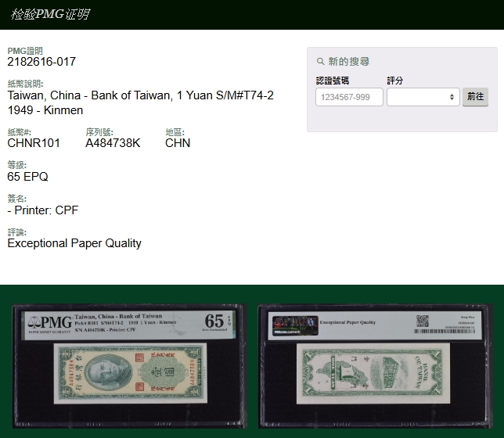Click the 前往 go button

tap(475, 97)
